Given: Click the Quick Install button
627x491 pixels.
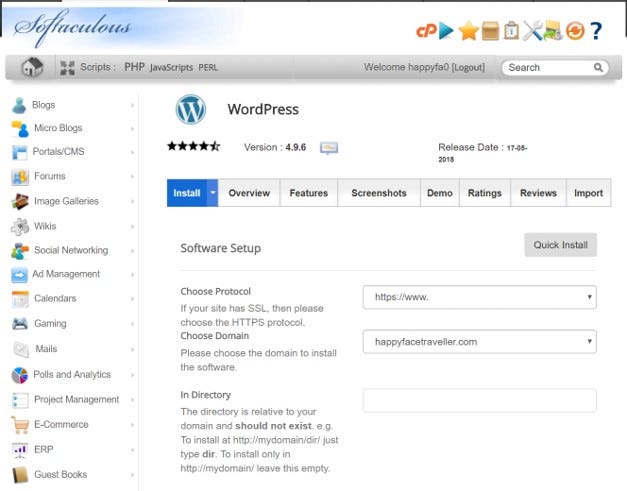Looking at the screenshot, I should [561, 245].
